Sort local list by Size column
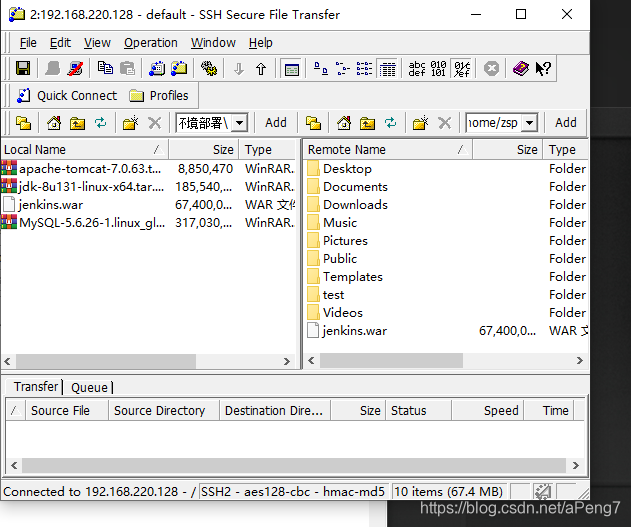 (x=204, y=150)
